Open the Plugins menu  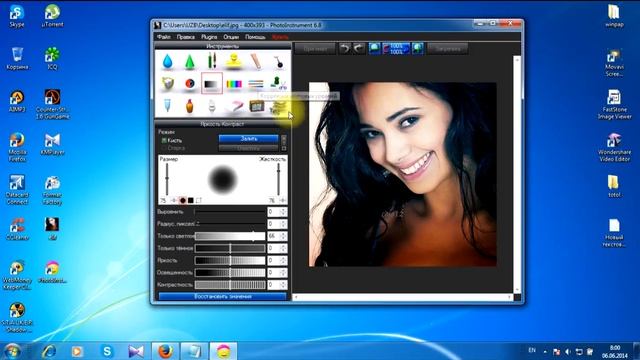coord(209,37)
